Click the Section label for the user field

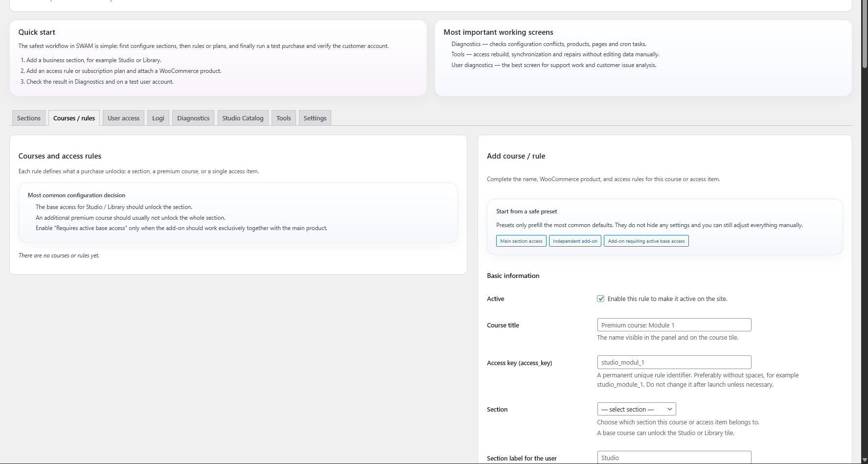pos(674,458)
